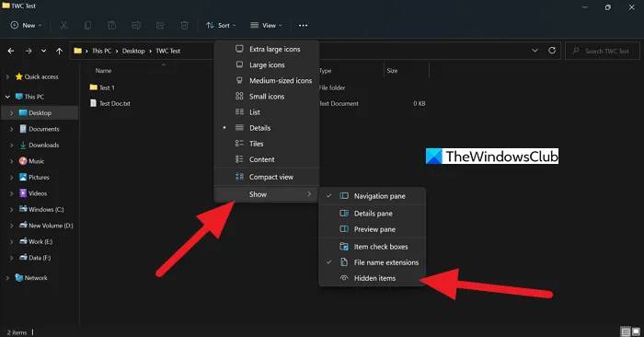Click the Search TWC Test field
The height and width of the screenshot is (337, 644).
(x=602, y=51)
